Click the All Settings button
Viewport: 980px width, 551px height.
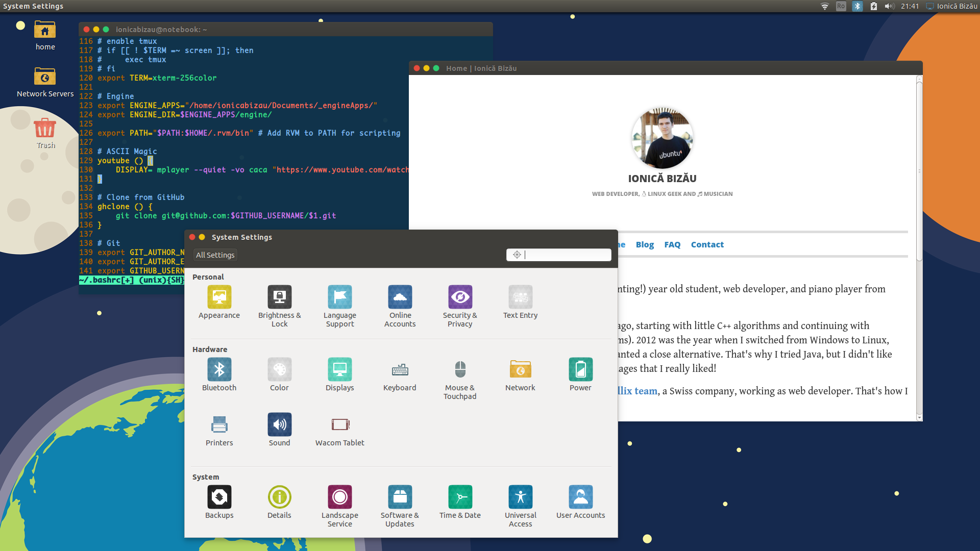pos(215,255)
